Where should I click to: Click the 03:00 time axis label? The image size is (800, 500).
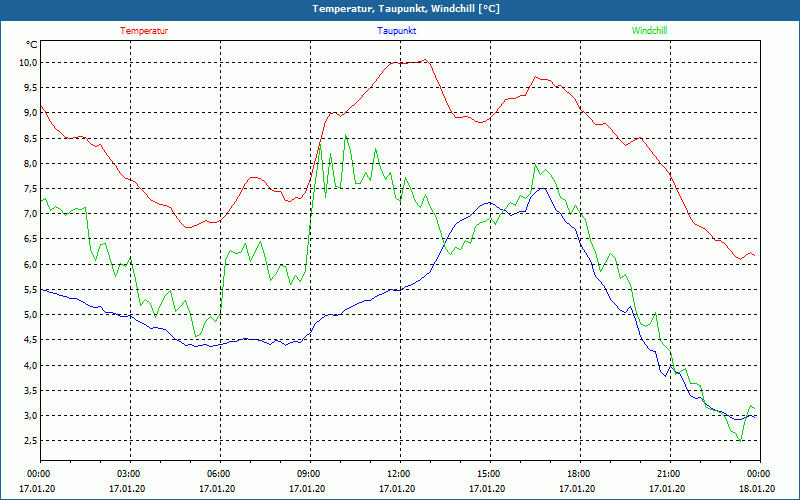coord(131,473)
